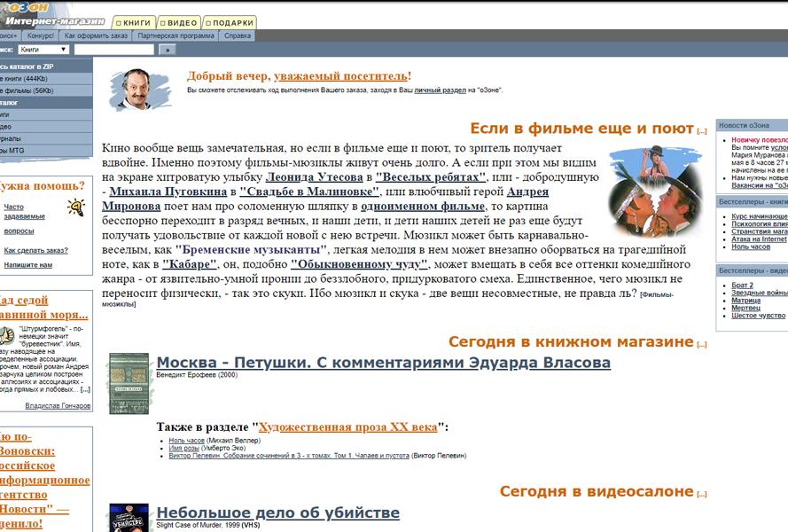Open the ВИДЕО tab
The image size is (788, 532).
(179, 23)
